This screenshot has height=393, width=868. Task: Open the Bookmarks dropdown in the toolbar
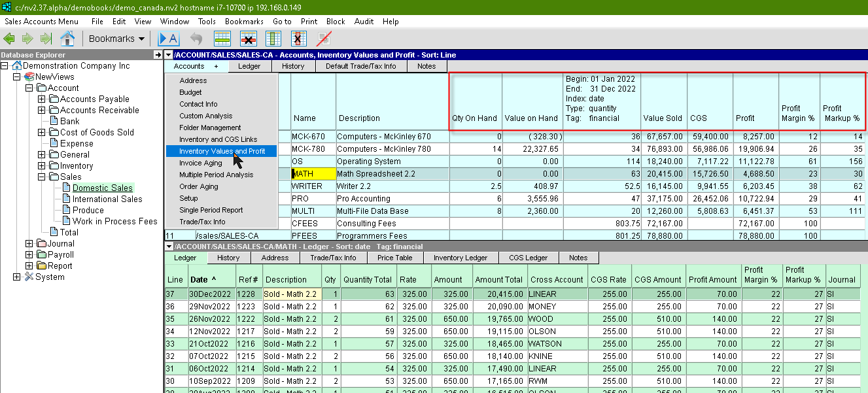point(116,39)
